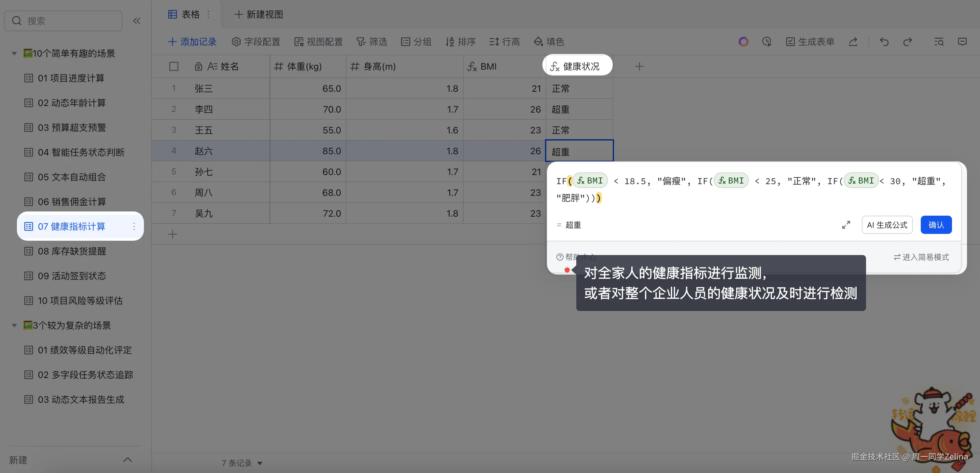
Task: Adjust 行高 row height
Action: pyautogui.click(x=504, y=42)
